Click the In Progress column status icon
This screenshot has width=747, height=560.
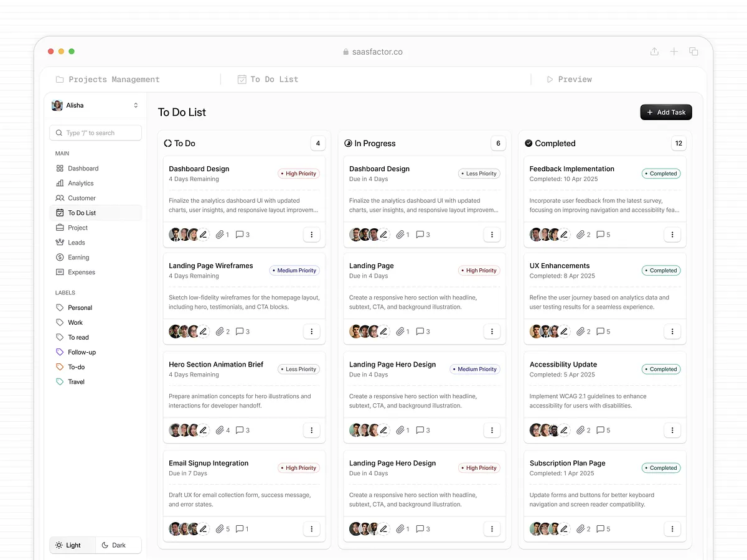pyautogui.click(x=347, y=143)
